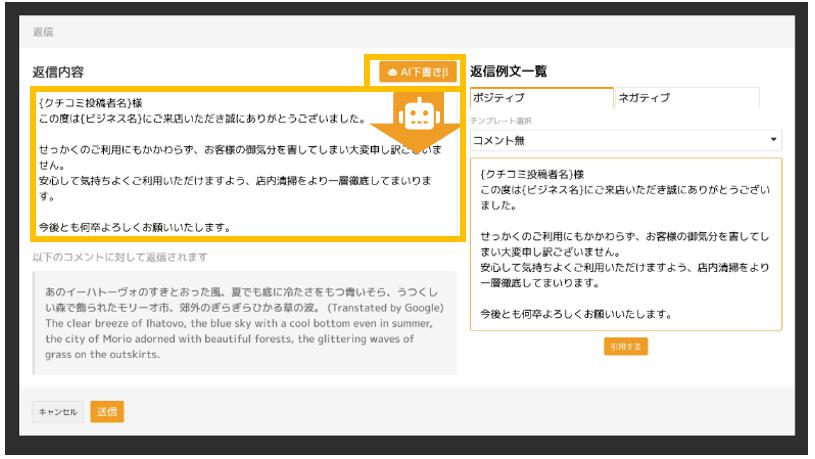
Task: Click the robot icon in AI下書きβ button
Action: click(x=392, y=72)
